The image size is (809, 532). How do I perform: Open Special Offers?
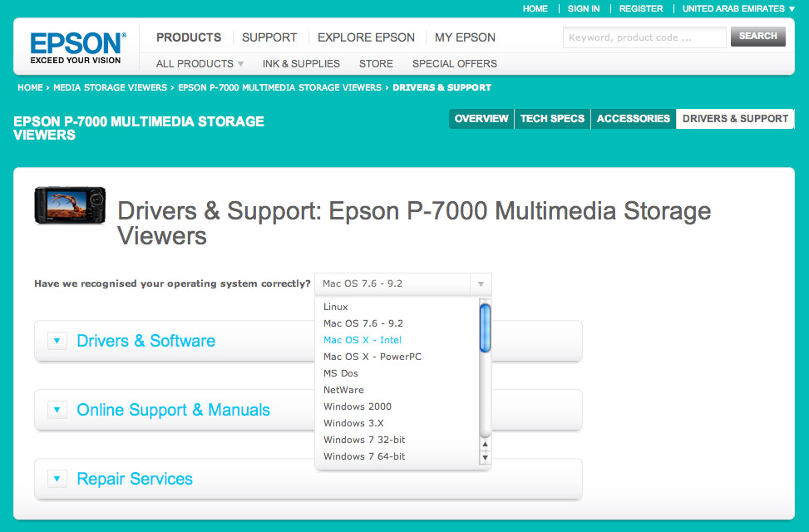(x=455, y=63)
